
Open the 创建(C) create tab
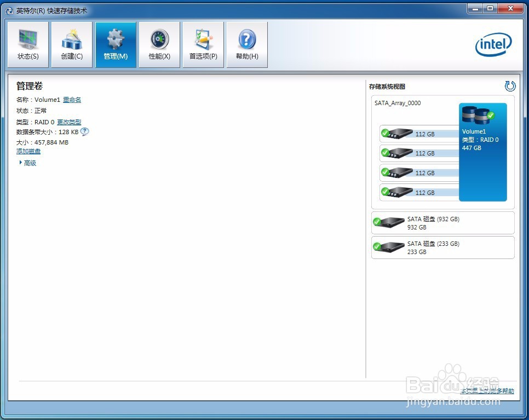(72, 45)
